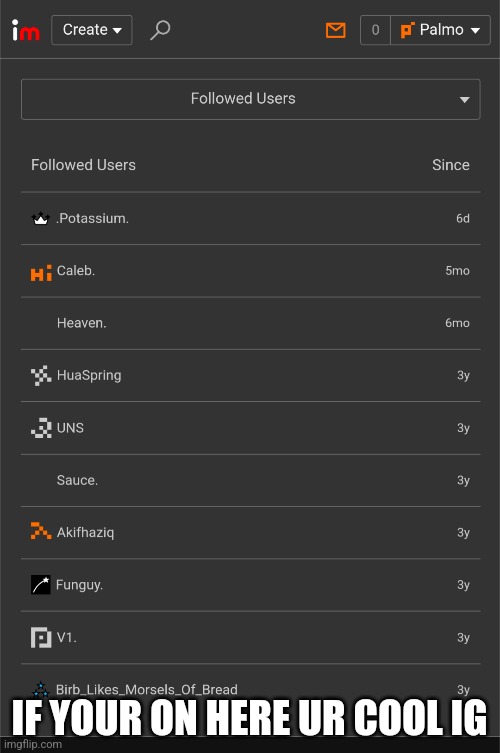Click the pixel avatar beside UNS
Image resolution: width=500 pixels, height=753 pixels.
41,428
